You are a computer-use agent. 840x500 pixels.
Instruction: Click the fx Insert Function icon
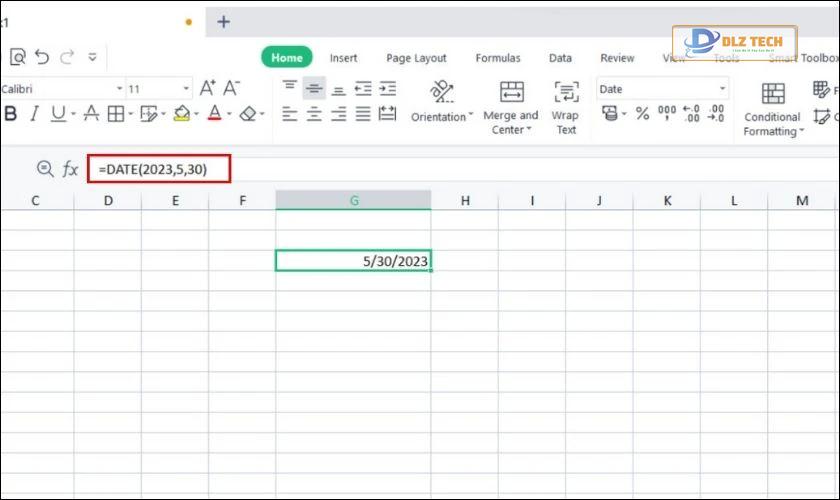pyautogui.click(x=70, y=169)
